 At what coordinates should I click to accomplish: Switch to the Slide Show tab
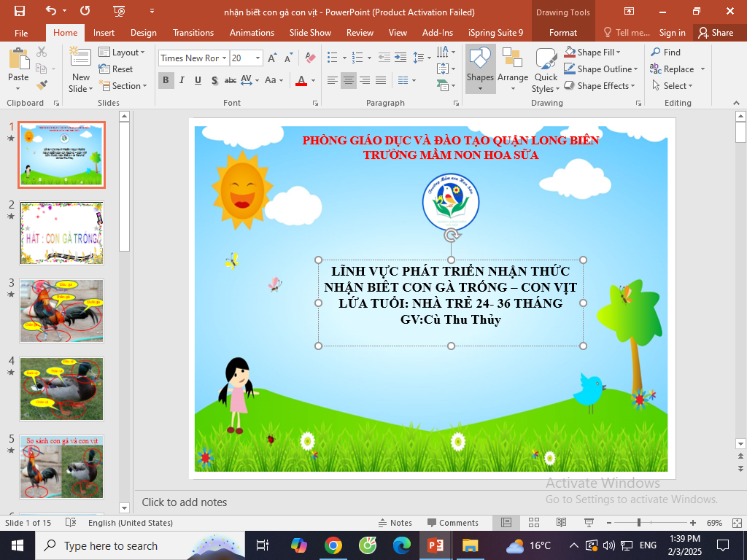[310, 33]
